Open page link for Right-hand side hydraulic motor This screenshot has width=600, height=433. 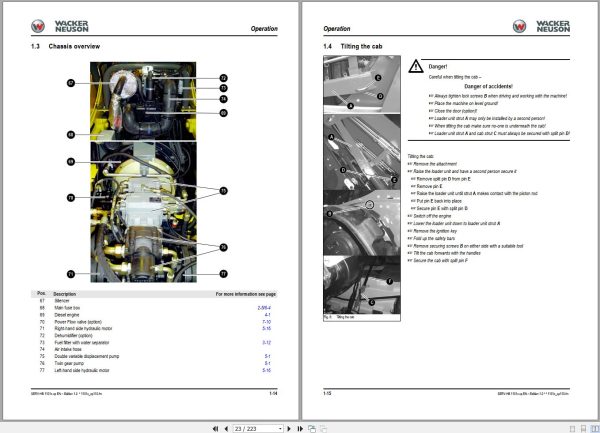coord(266,329)
